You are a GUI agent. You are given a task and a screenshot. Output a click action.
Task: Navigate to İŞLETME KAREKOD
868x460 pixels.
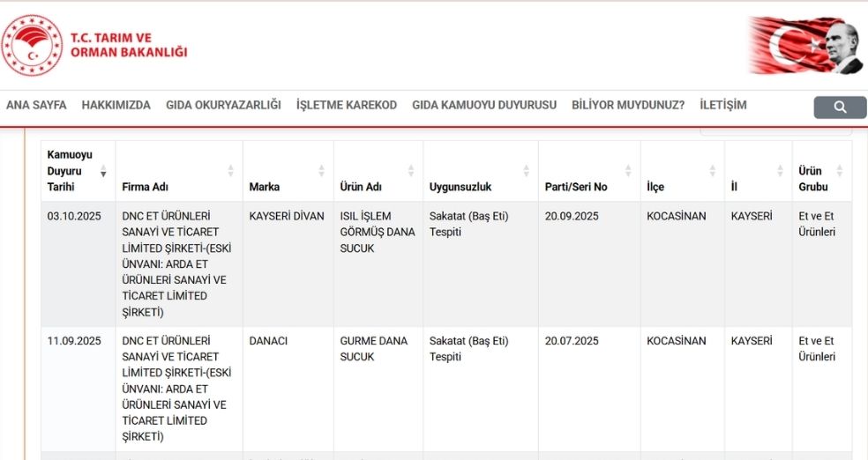[x=347, y=105]
